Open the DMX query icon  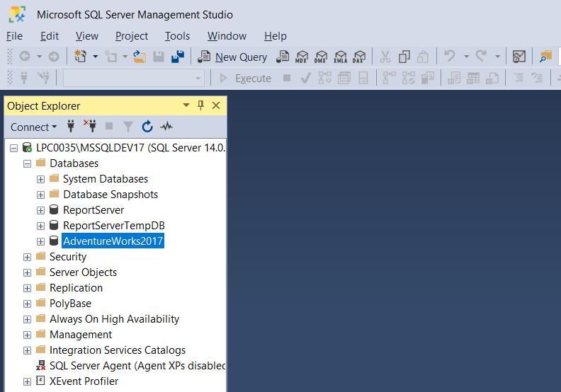322,57
